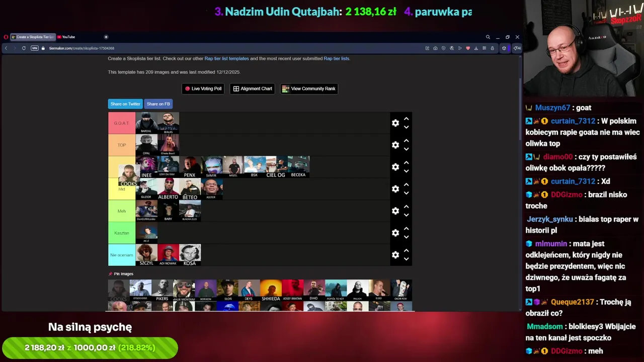The width and height of the screenshot is (644, 362).
Task: Open settings gear for TOP tier row
Action: click(x=395, y=145)
